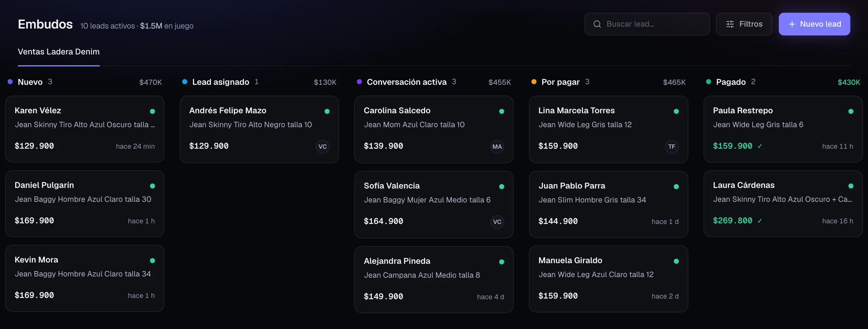The height and width of the screenshot is (329, 868).
Task: Click the VC avatar on Sofía Valencia card
Action: (x=497, y=222)
